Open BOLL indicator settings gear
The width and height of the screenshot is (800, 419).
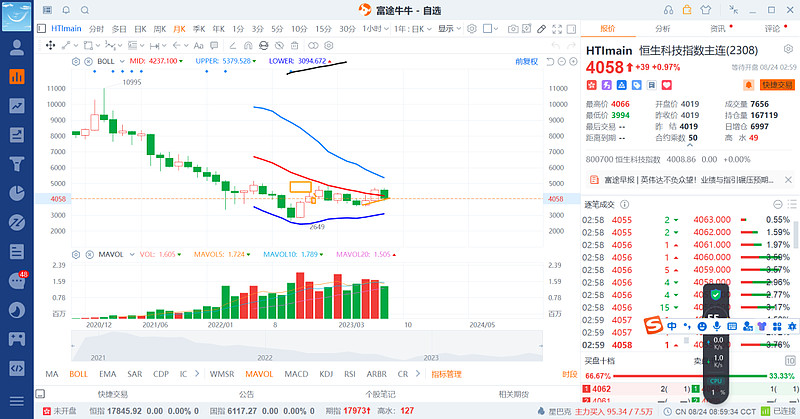[x=76, y=61]
